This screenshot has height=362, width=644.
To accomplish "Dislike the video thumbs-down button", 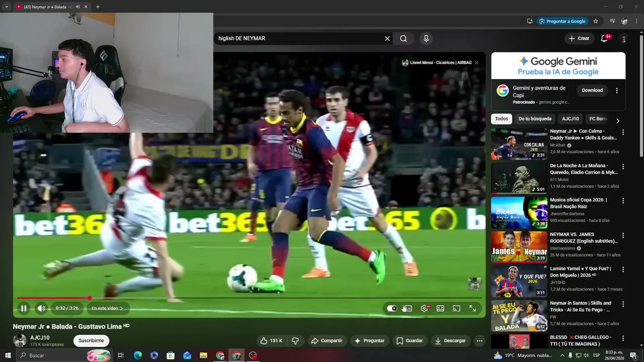I will click(295, 341).
